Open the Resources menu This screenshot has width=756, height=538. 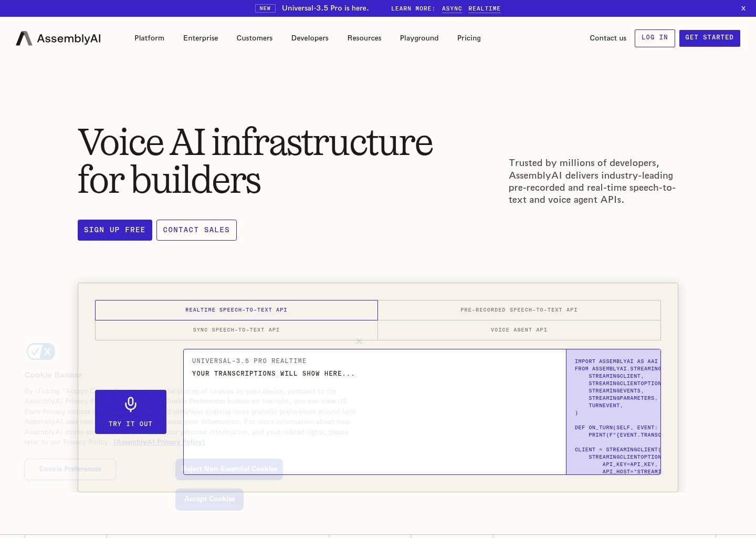click(x=364, y=38)
